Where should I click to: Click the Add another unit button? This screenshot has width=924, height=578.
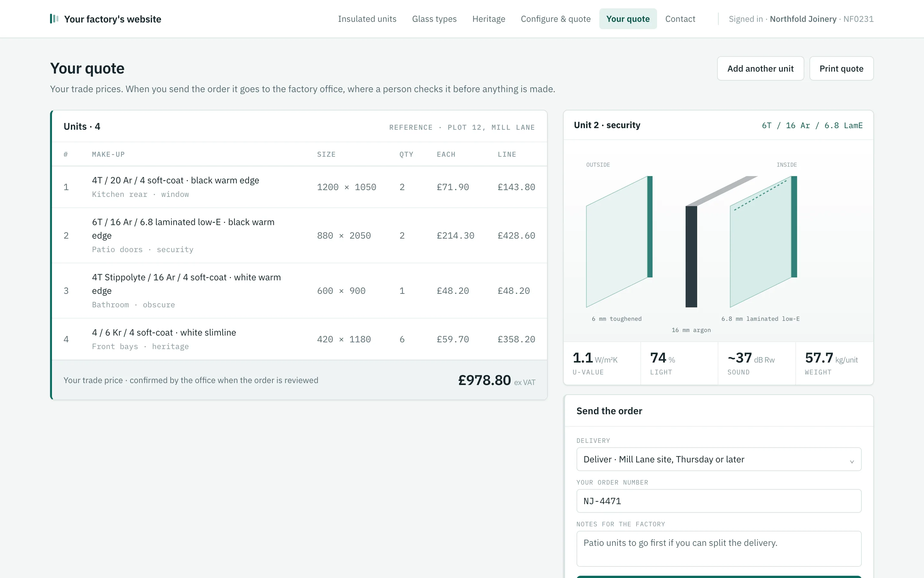[x=760, y=68]
